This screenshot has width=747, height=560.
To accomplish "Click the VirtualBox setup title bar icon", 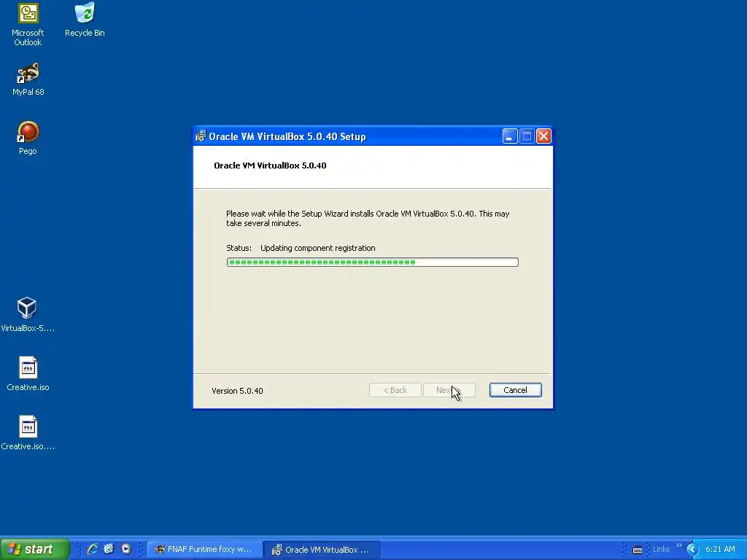I will (x=201, y=136).
